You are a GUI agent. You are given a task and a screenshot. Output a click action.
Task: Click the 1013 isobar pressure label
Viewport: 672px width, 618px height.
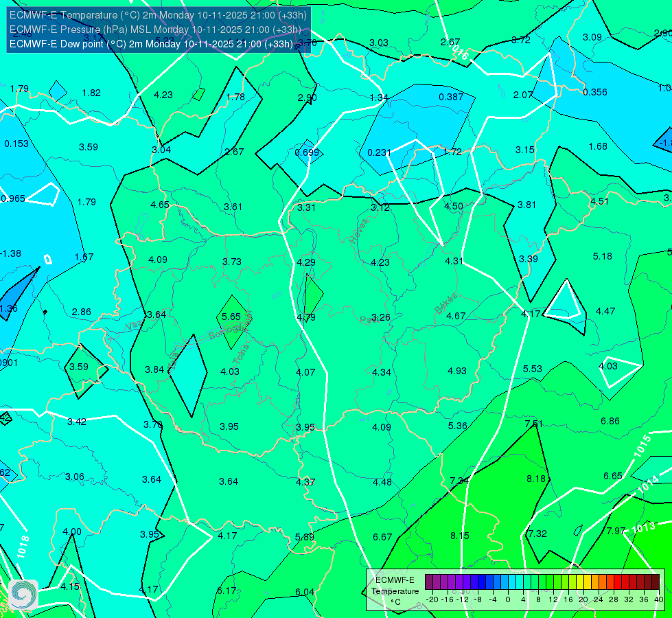pos(644,527)
